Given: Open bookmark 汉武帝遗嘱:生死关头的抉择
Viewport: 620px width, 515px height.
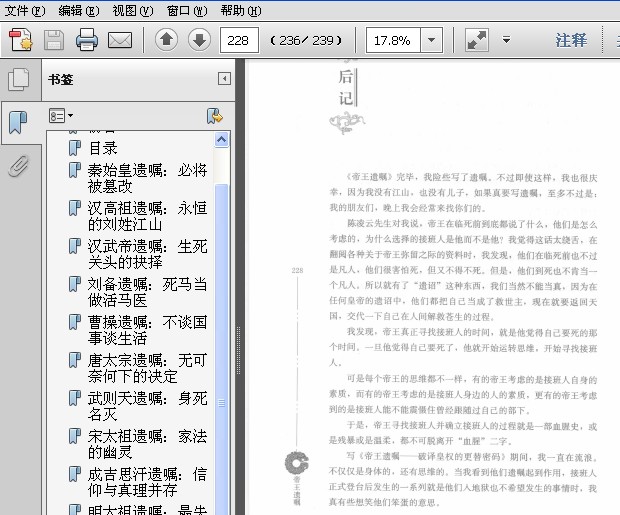Looking at the screenshot, I should (148, 254).
